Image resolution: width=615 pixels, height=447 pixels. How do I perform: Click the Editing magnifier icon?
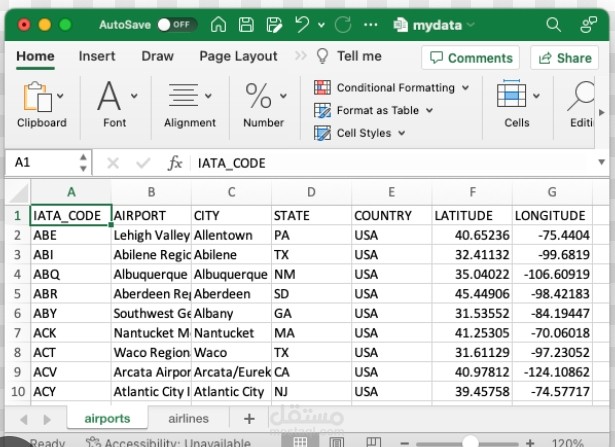pos(581,96)
